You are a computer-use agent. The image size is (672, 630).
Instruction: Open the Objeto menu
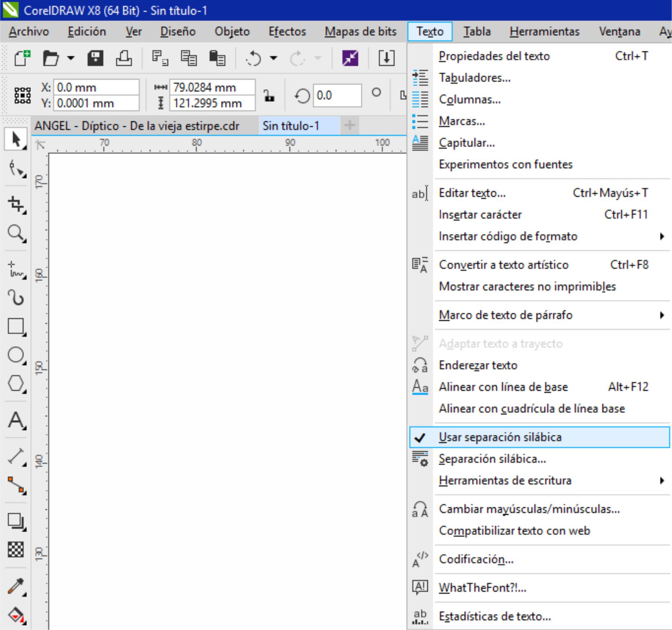pyautogui.click(x=232, y=31)
